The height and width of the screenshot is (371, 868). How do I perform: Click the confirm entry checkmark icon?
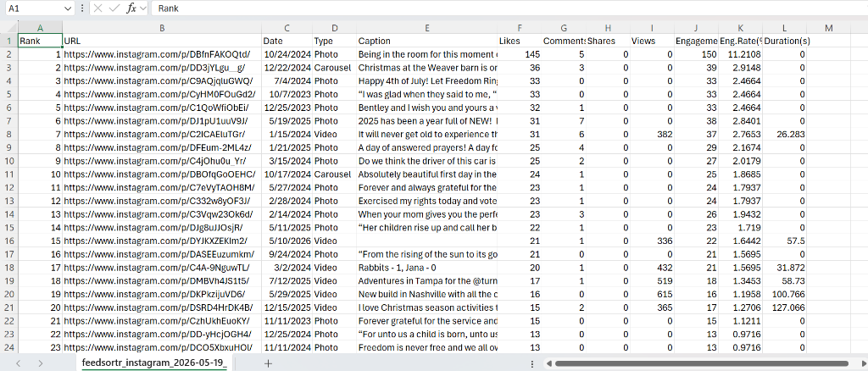point(114,8)
